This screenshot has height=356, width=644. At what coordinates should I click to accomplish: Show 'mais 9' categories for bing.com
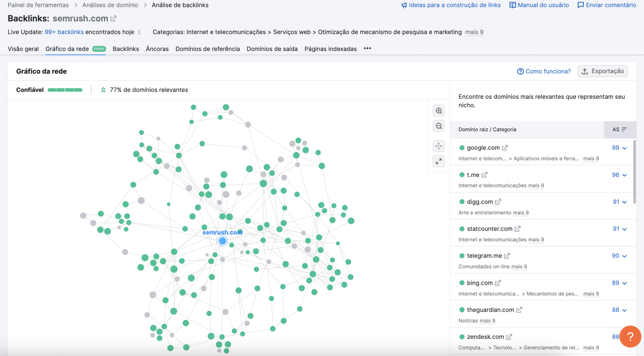pyautogui.click(x=591, y=294)
